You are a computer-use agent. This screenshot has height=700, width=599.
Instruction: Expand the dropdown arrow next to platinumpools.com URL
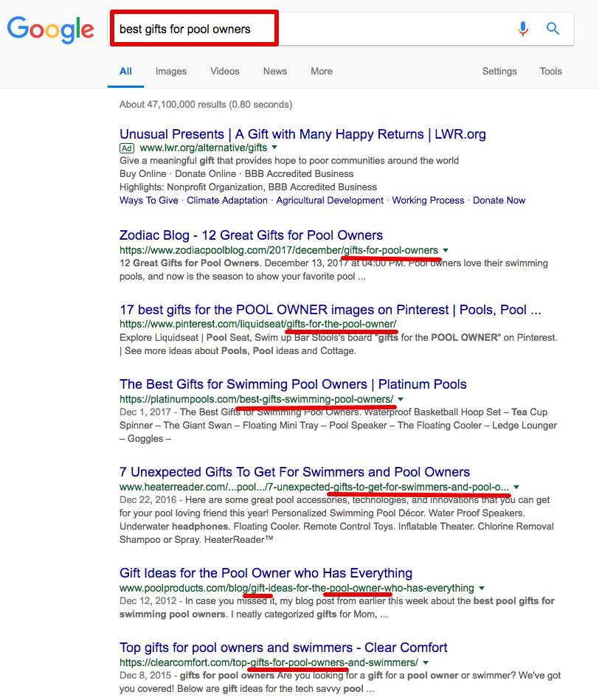(x=401, y=399)
